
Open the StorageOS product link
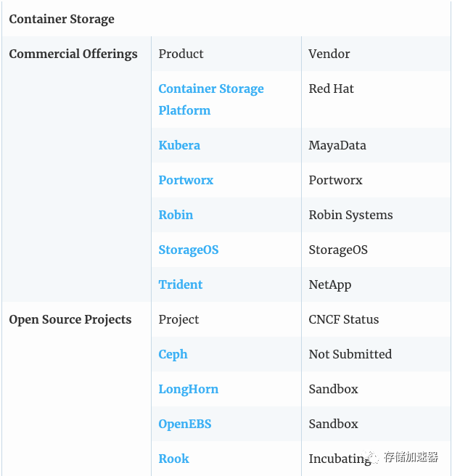188,250
